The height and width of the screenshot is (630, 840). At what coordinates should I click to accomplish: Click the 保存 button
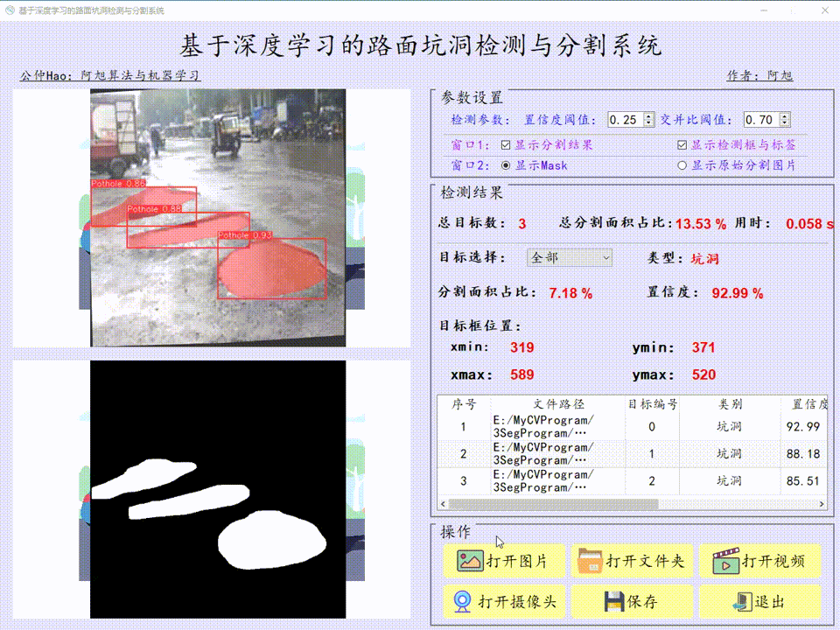[632, 601]
